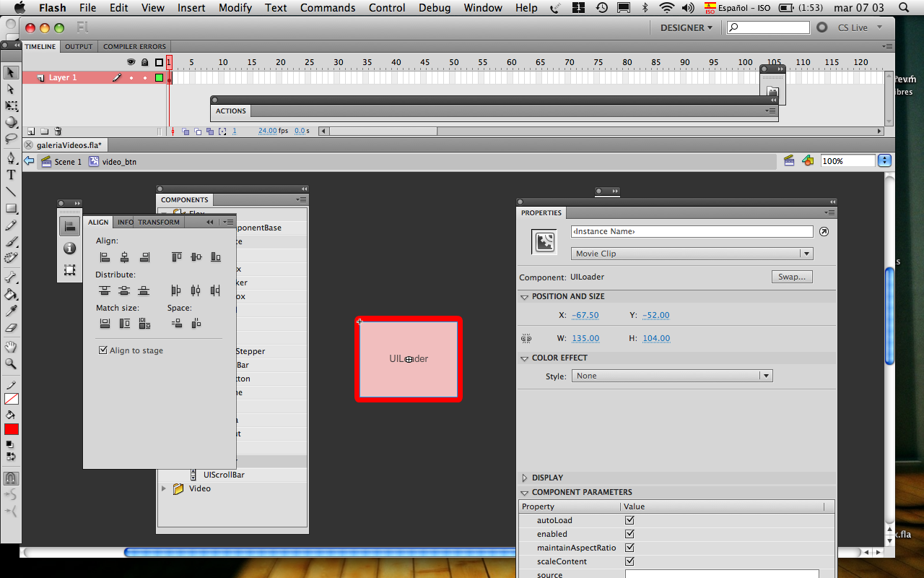Select the Pen tool
Screen dimensions: 924x578
tap(11, 158)
